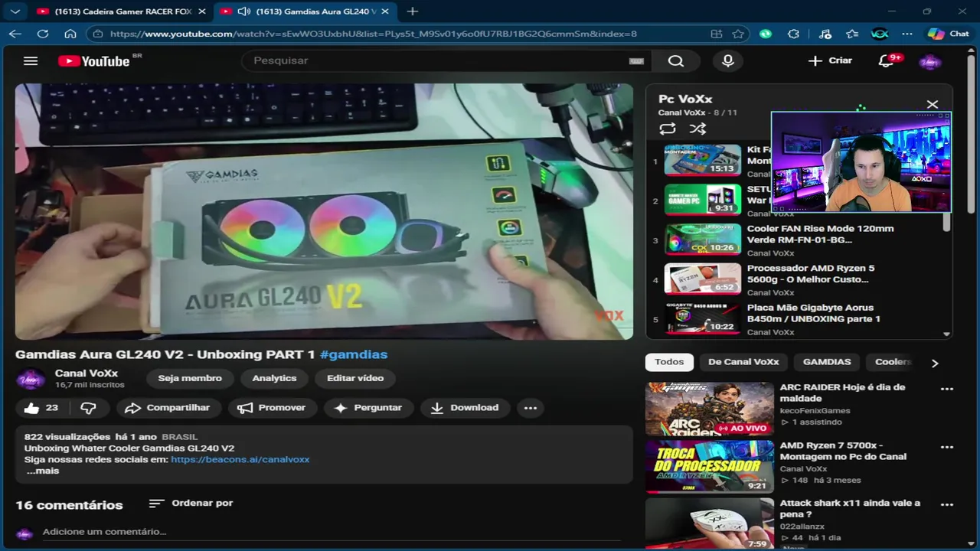Open Copilot Chat
Screen dimensions: 980x551
[x=949, y=34]
